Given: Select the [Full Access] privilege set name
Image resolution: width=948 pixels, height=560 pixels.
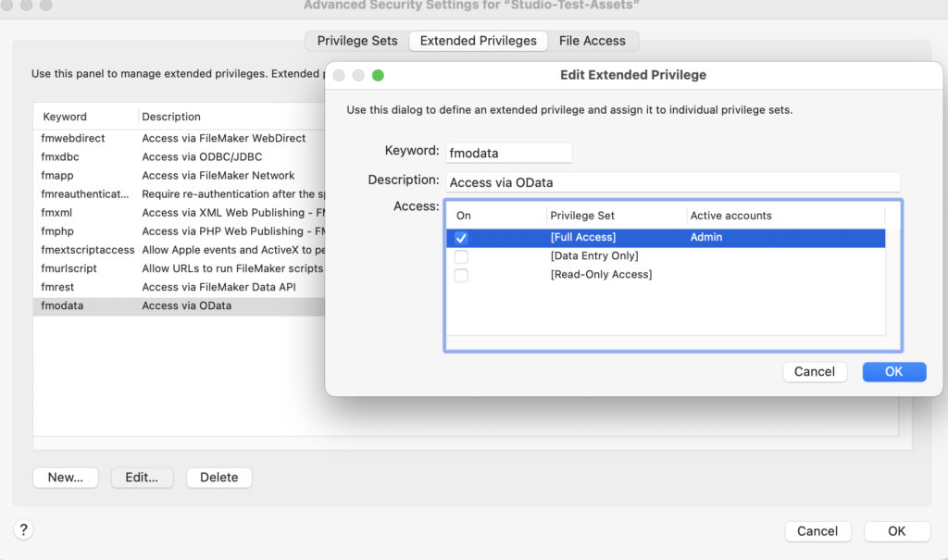Looking at the screenshot, I should pyautogui.click(x=583, y=237).
